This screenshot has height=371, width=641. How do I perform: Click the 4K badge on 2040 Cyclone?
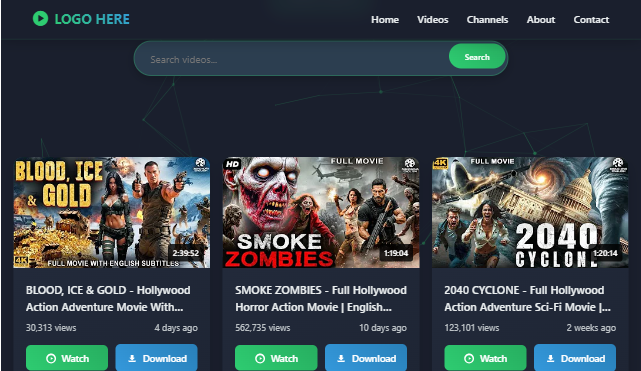(440, 163)
